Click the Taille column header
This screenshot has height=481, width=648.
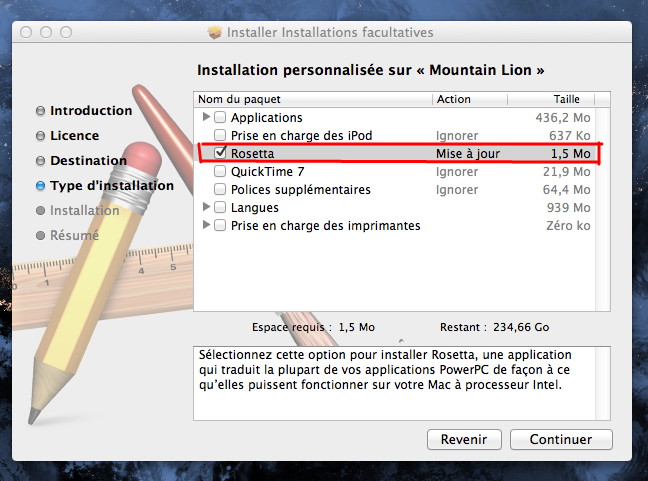point(551,99)
